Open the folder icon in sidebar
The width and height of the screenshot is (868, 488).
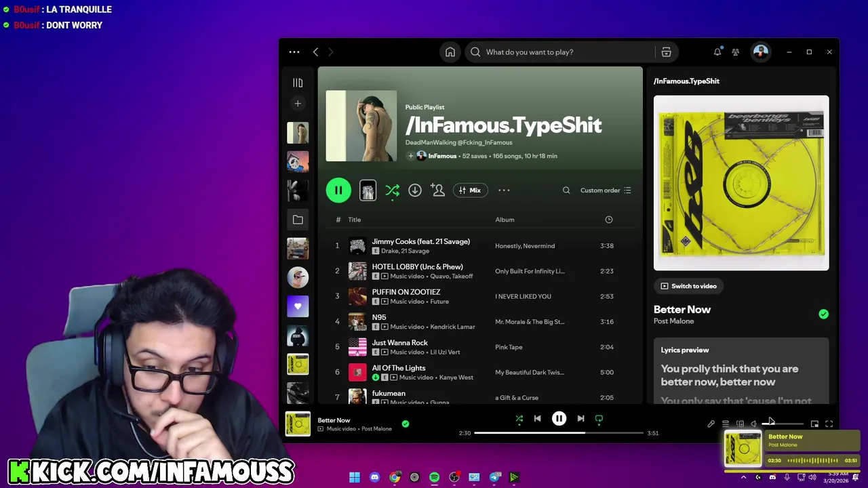(x=298, y=220)
